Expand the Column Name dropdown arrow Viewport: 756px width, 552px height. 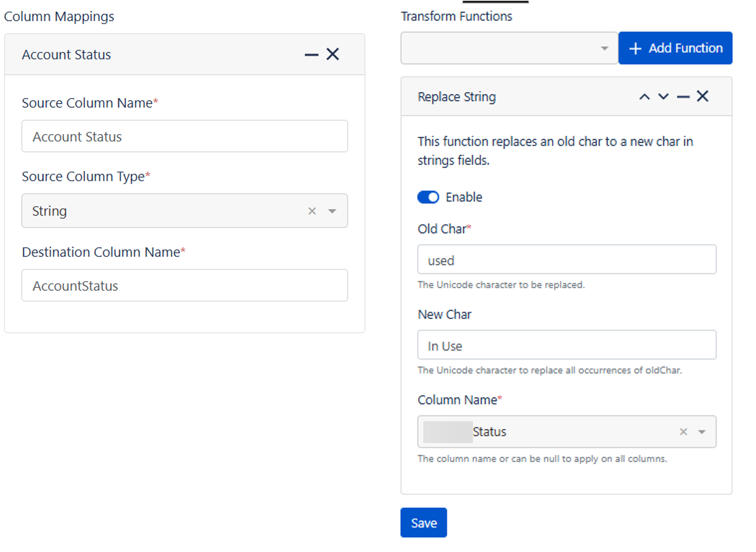[702, 432]
